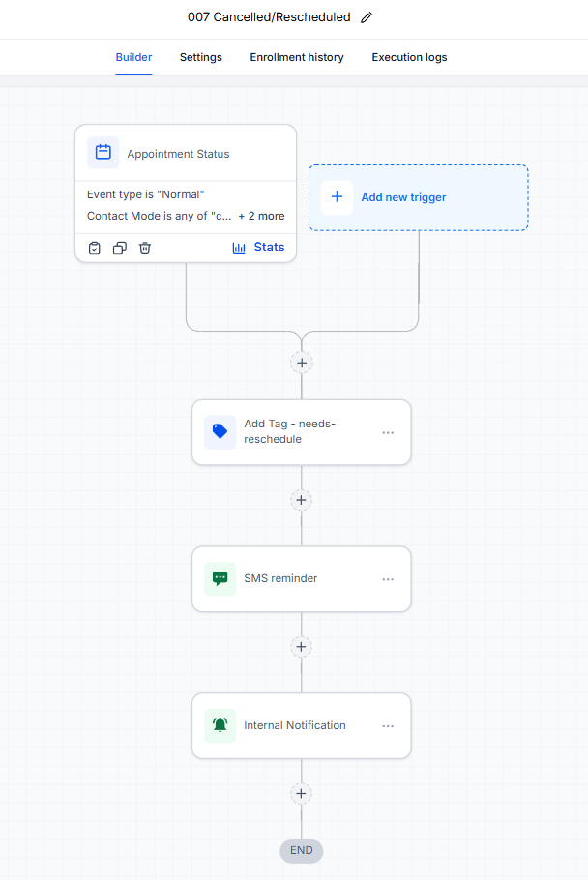The width and height of the screenshot is (588, 880).
Task: Open the Appointment Status trigger title
Action: 178,154
